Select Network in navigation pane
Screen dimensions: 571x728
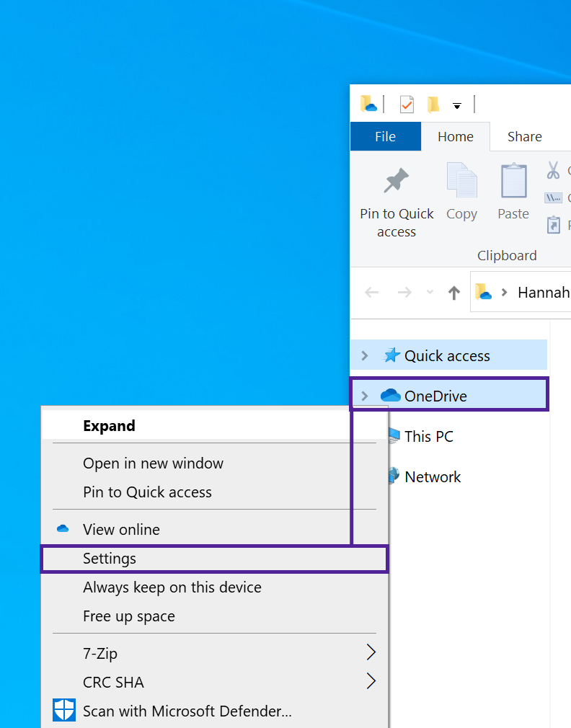coord(432,477)
